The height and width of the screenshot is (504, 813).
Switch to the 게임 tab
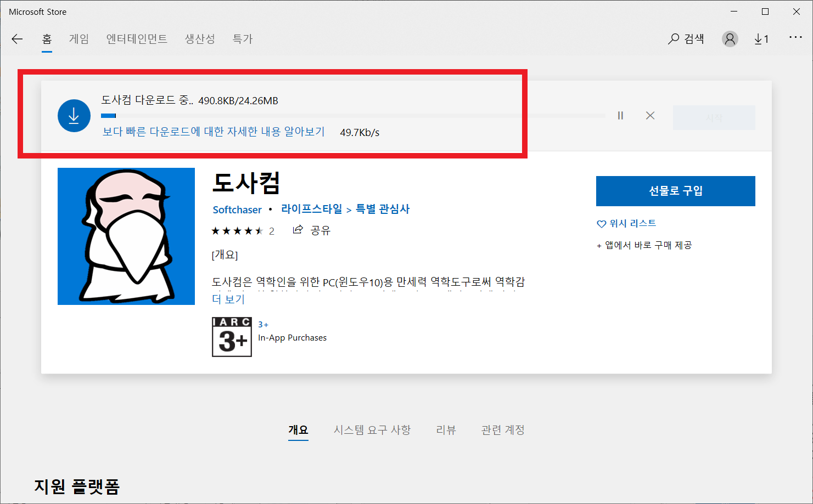coord(79,39)
